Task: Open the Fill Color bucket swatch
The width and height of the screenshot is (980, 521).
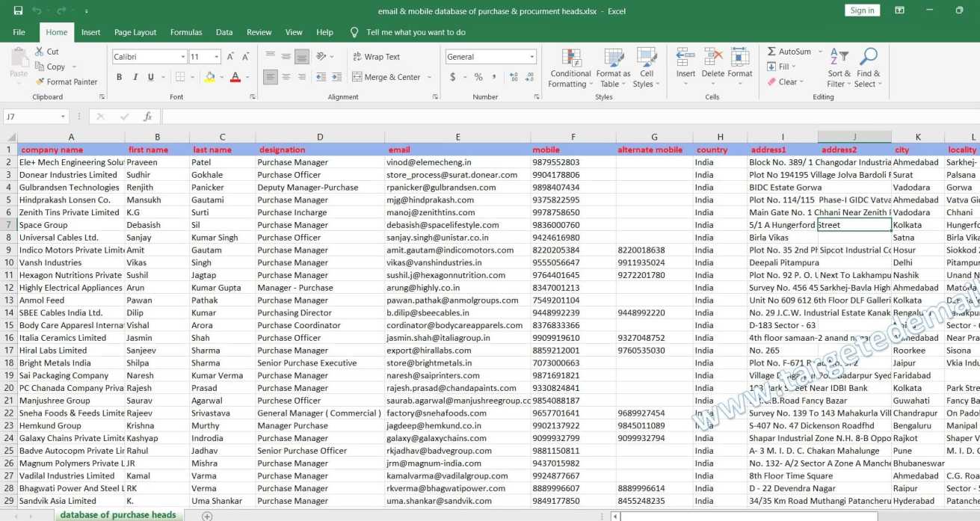Action: (209, 77)
